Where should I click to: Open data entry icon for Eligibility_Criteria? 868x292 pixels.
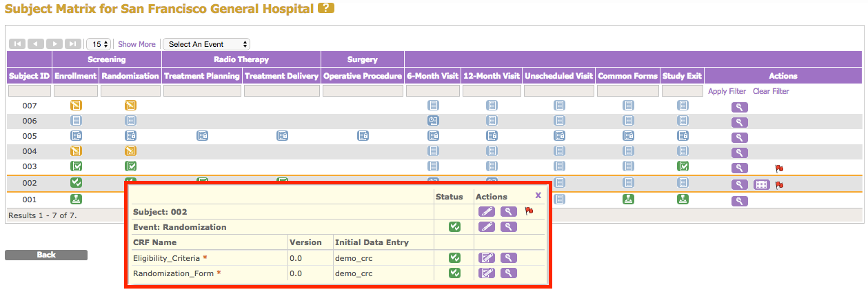click(487, 257)
